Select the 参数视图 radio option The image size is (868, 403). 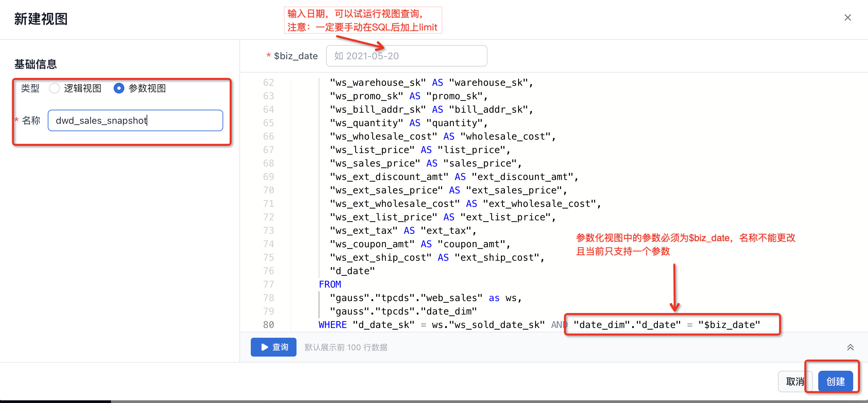[119, 88]
